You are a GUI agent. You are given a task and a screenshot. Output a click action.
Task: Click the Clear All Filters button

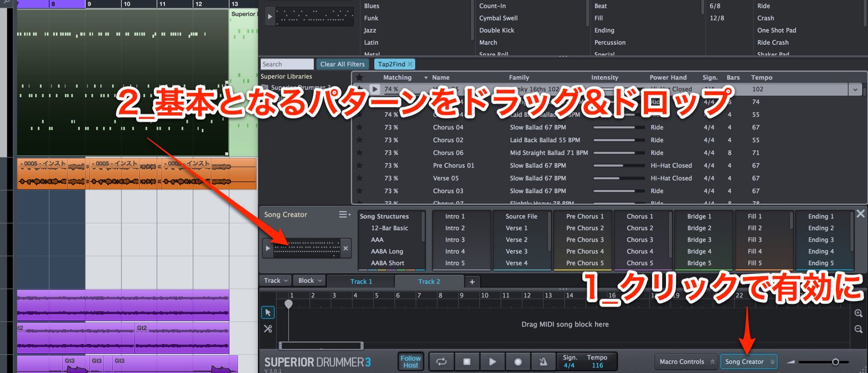coord(343,64)
